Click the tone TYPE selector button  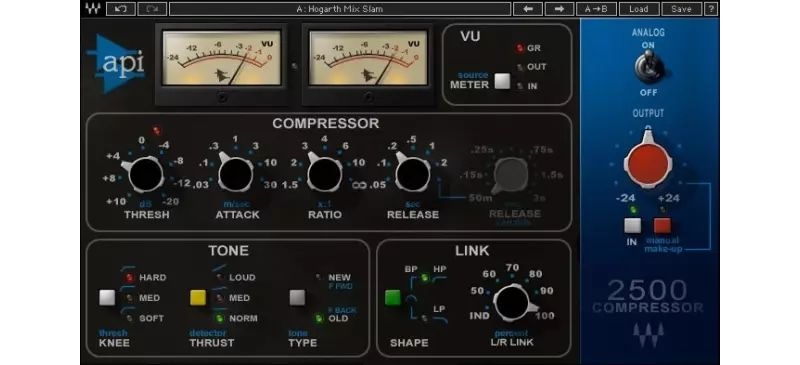pos(297,298)
